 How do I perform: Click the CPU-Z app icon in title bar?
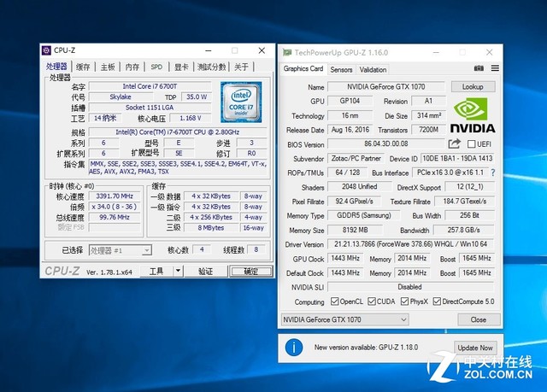pos(47,50)
